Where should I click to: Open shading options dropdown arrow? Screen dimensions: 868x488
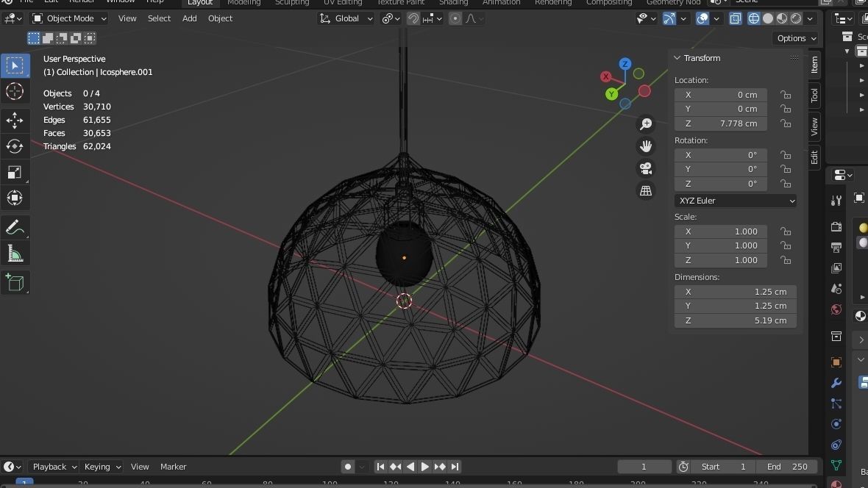[810, 19]
